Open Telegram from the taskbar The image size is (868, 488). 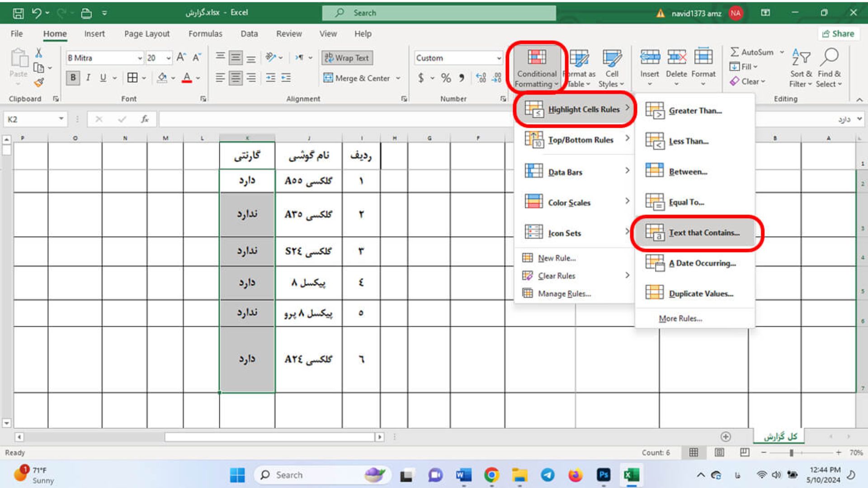(x=547, y=475)
